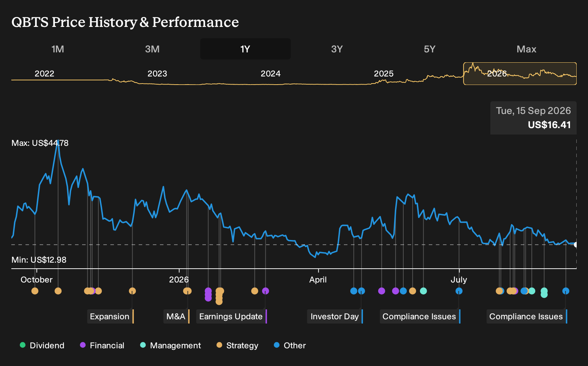The height and width of the screenshot is (366, 588).
Task: Open the 3Y time range view
Action: [x=337, y=49]
